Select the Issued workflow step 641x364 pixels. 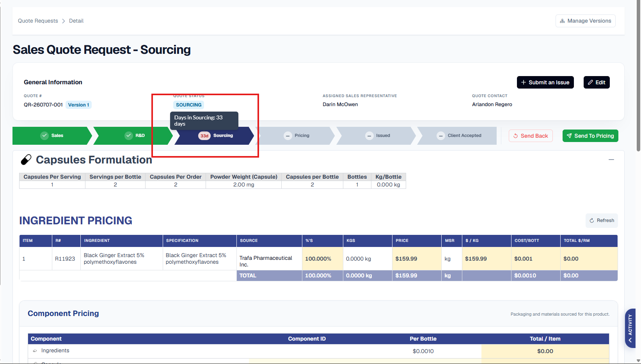pos(377,135)
